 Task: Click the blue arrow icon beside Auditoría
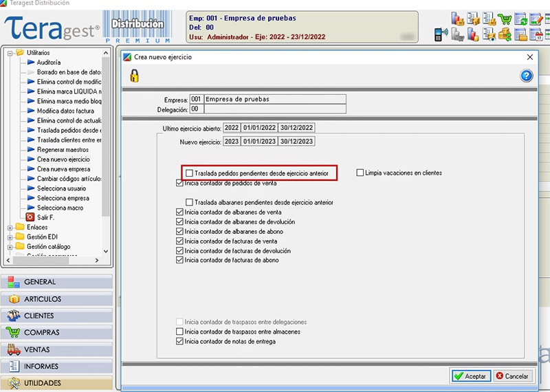tap(31, 62)
